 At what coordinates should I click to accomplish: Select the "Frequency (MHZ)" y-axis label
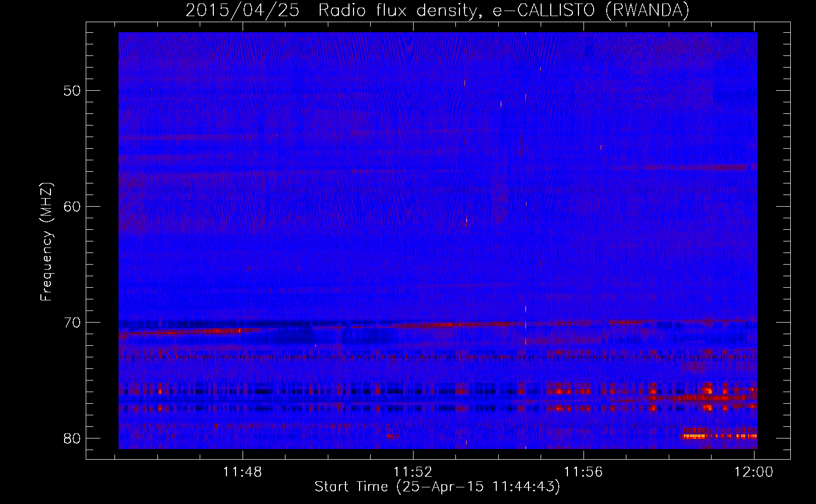46,242
